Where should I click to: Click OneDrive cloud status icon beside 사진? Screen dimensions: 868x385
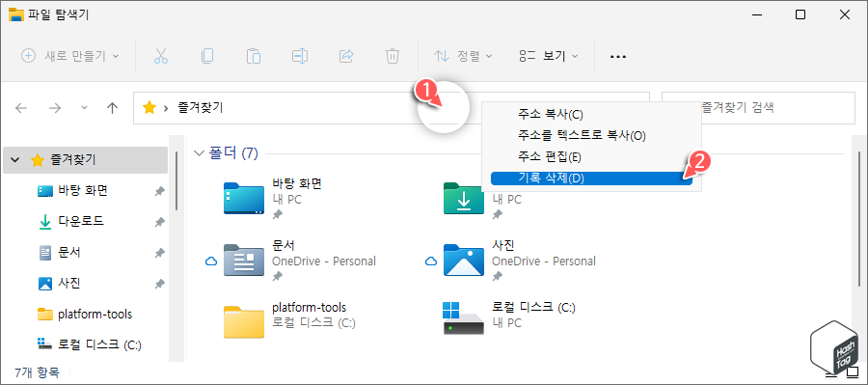[431, 261]
